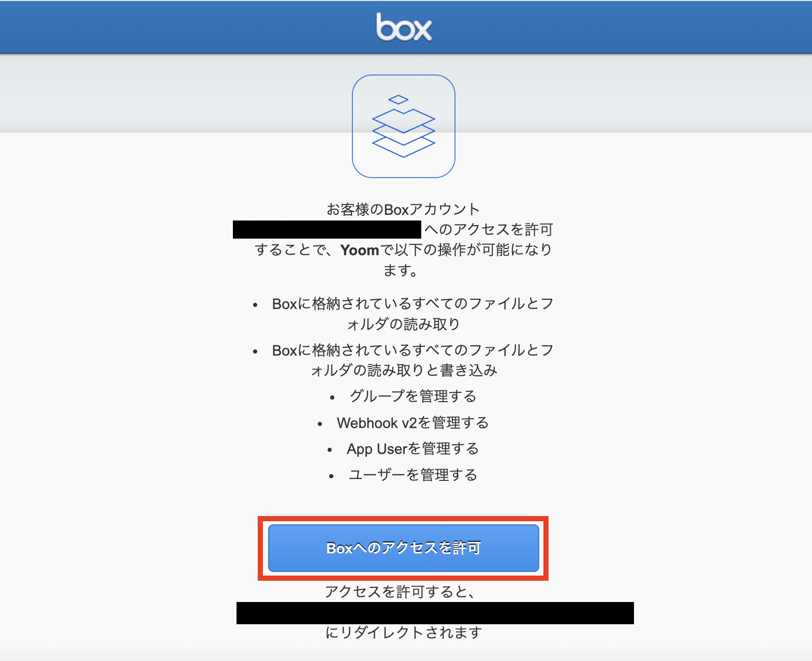812x661 pixels.
Task: Click the へのアクセスを許可 text line
Action: [489, 229]
